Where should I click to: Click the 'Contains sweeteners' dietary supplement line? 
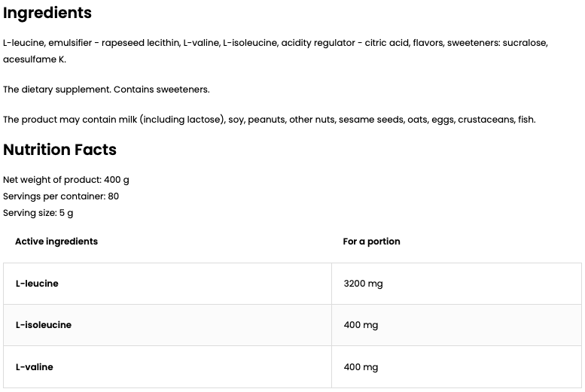click(106, 90)
